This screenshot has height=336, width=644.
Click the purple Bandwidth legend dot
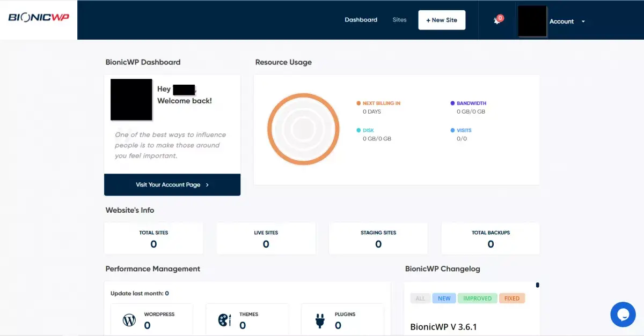(452, 103)
